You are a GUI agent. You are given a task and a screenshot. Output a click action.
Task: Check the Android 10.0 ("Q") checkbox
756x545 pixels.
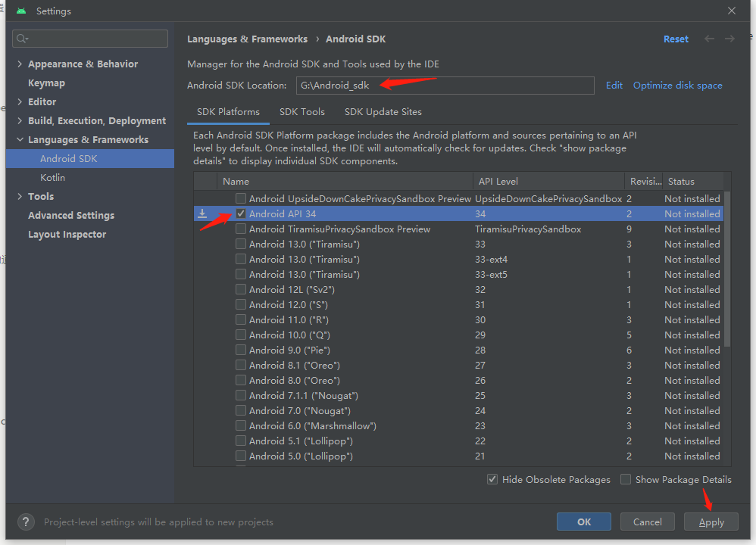241,335
